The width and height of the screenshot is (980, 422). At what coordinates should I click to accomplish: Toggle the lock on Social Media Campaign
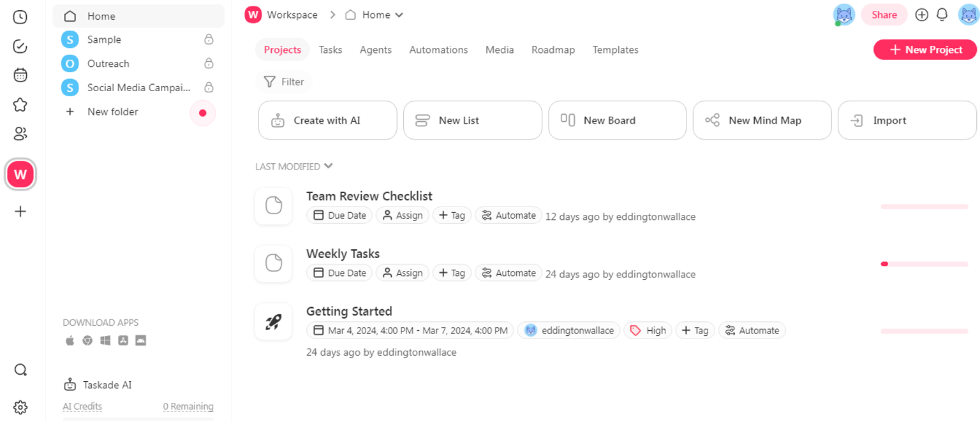pos(209,87)
